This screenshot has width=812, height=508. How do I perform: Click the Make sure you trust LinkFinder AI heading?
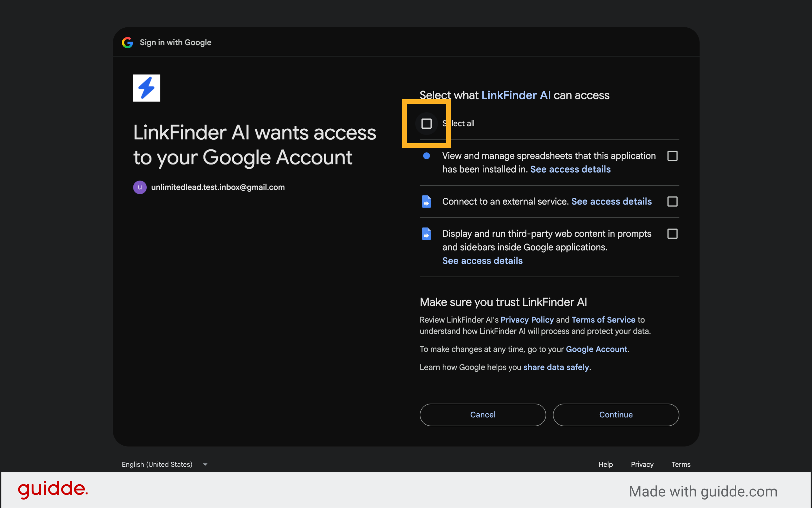503,302
